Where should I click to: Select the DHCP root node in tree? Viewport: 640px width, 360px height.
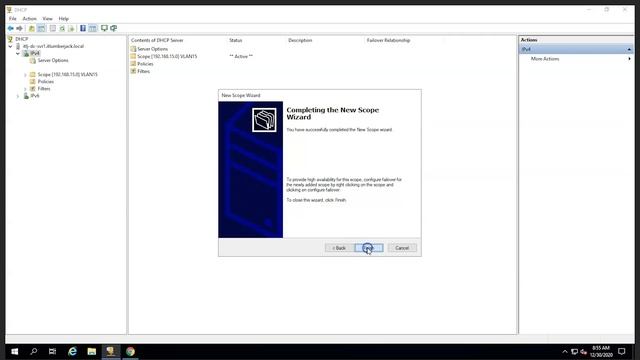click(x=22, y=39)
